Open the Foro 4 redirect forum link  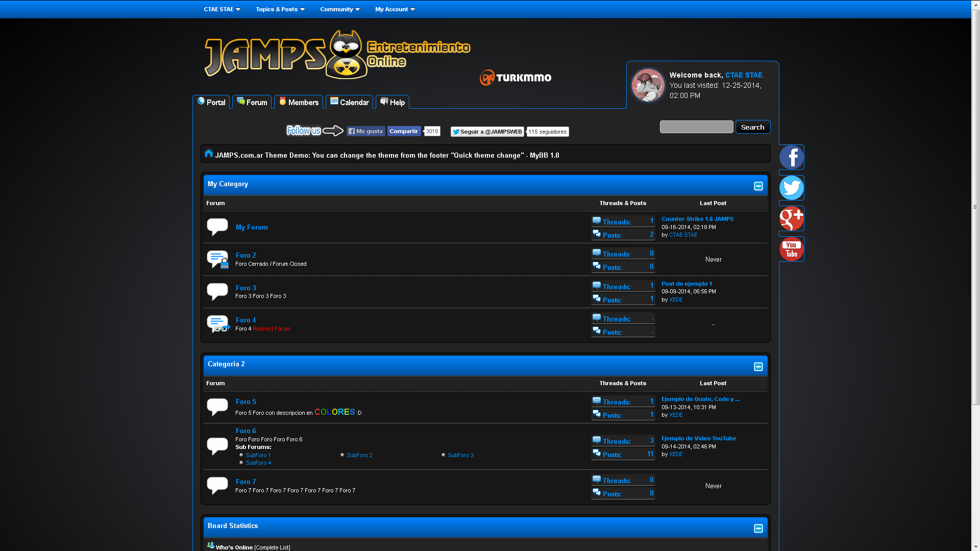click(246, 320)
